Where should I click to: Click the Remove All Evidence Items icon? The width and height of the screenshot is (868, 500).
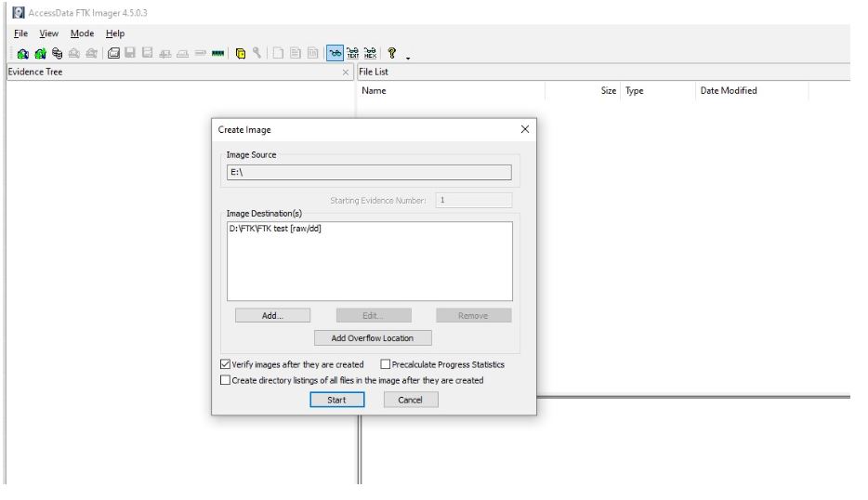point(91,53)
